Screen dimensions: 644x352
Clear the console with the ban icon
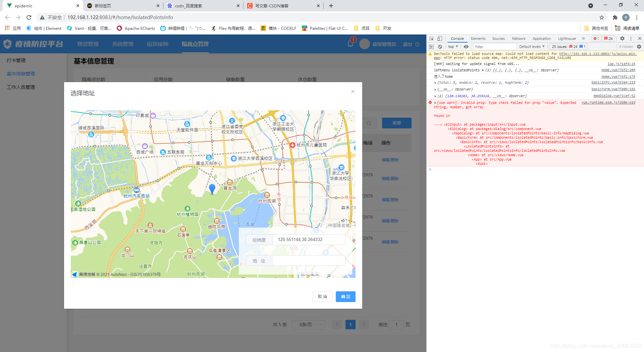pyautogui.click(x=440, y=47)
